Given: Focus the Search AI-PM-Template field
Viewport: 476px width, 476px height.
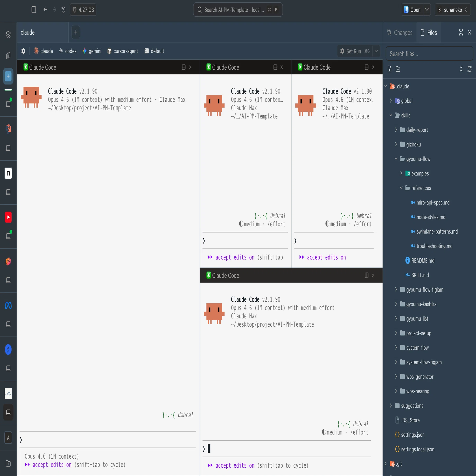Looking at the screenshot, I should [238, 10].
